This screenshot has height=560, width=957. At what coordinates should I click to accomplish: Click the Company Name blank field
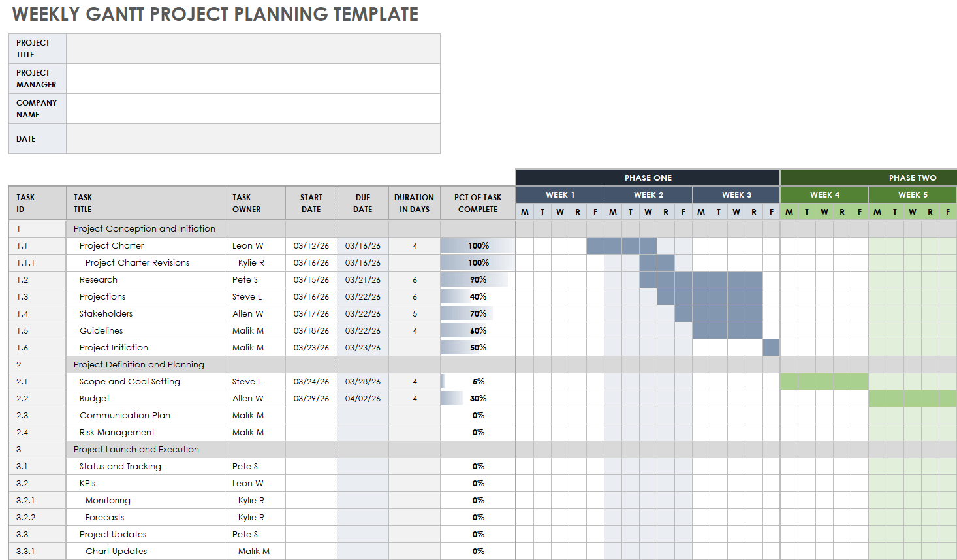pyautogui.click(x=253, y=109)
